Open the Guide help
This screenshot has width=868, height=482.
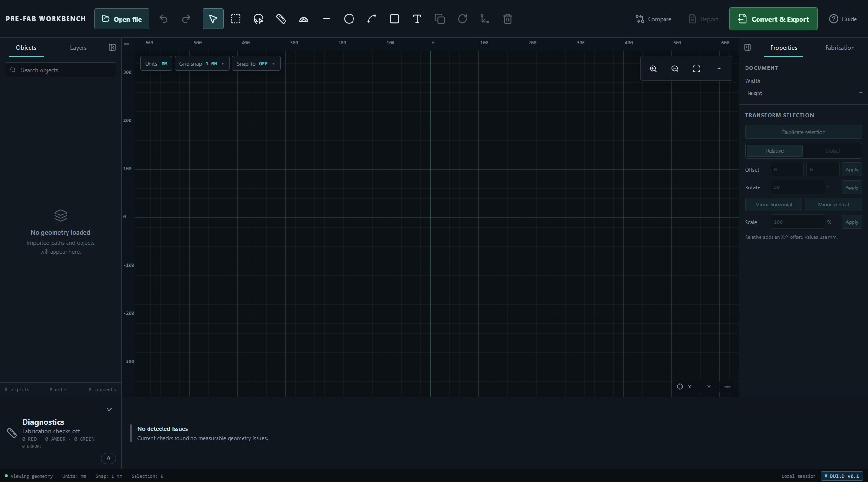point(843,19)
